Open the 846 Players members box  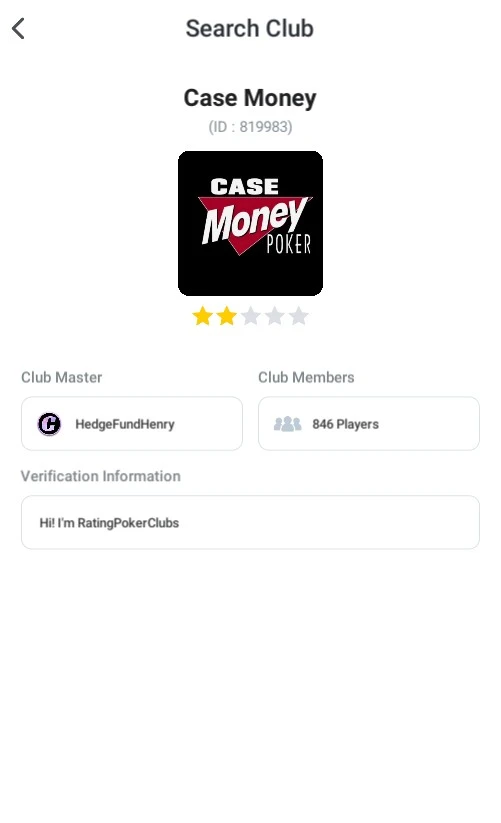pos(369,424)
